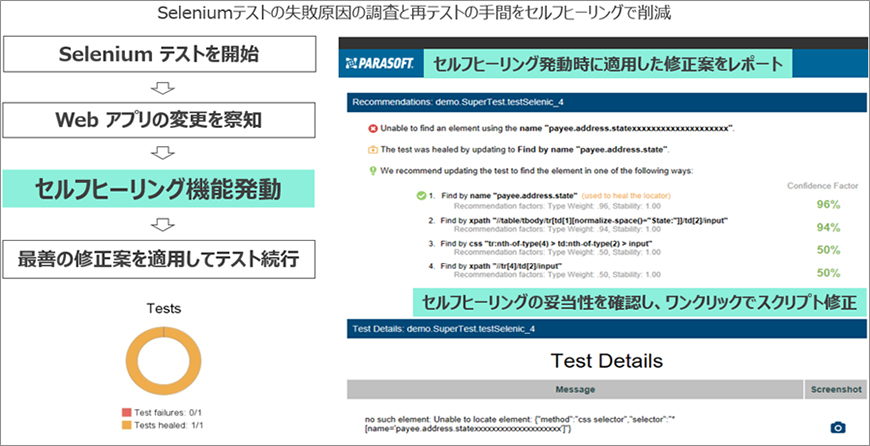Click the 'Tests' chart title

(x=164, y=308)
